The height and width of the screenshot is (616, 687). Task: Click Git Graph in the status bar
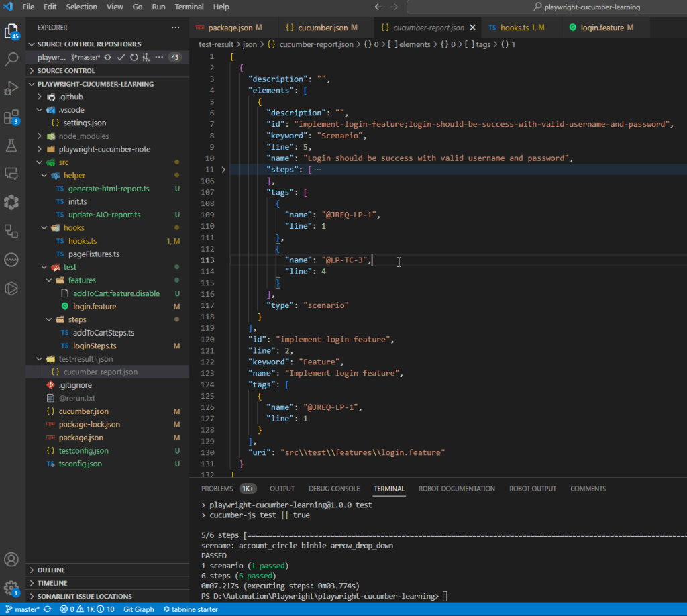tap(139, 609)
